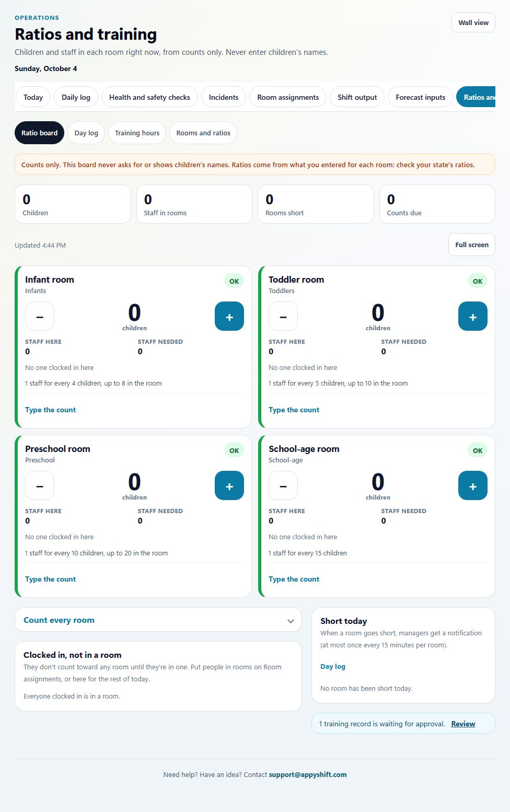Decrease the Preschool room children count
Viewport: 510px width, 812px height.
point(40,485)
